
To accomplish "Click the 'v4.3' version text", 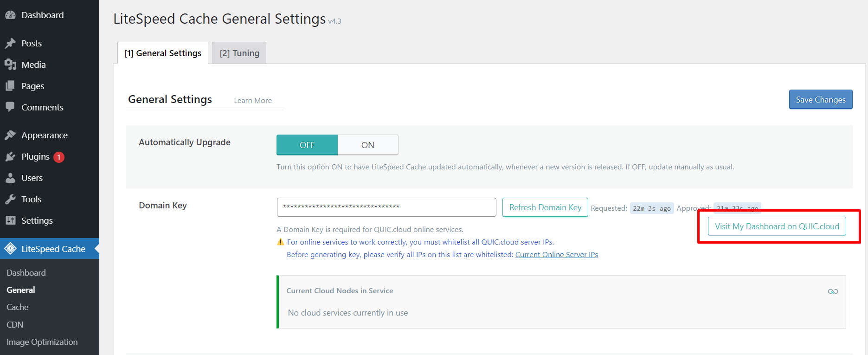I will click(x=334, y=21).
